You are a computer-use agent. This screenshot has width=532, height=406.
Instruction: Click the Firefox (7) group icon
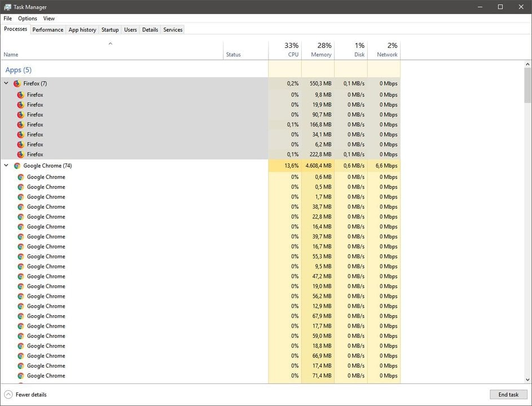17,83
